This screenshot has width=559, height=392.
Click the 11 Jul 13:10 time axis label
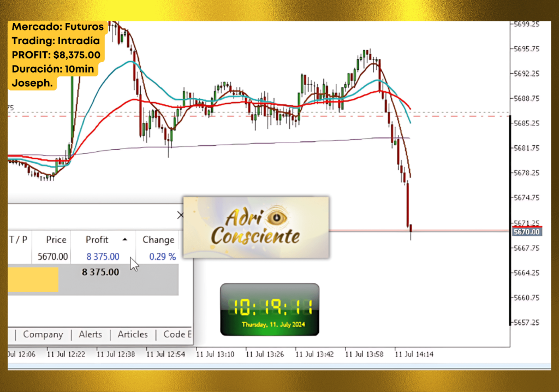coord(215,354)
